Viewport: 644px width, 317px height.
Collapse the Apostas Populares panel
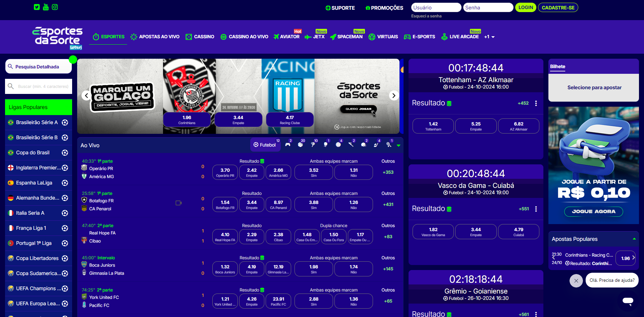[x=634, y=239]
